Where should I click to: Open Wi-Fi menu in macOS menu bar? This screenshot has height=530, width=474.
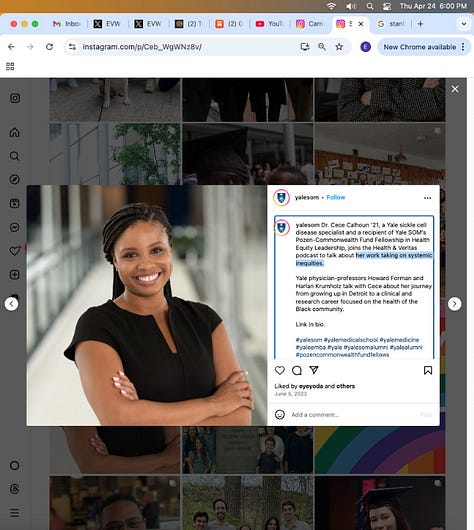click(x=331, y=6)
